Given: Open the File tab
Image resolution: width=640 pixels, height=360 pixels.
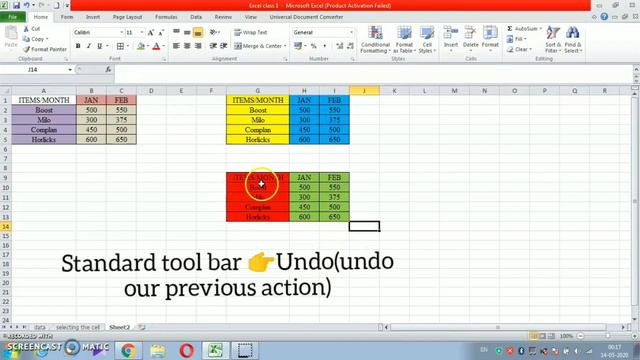Looking at the screenshot, I should (13, 17).
